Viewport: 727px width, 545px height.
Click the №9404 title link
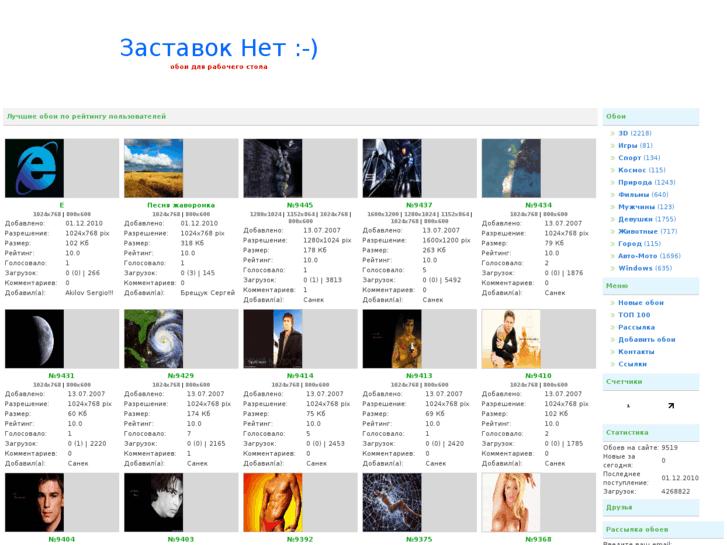pos(62,539)
